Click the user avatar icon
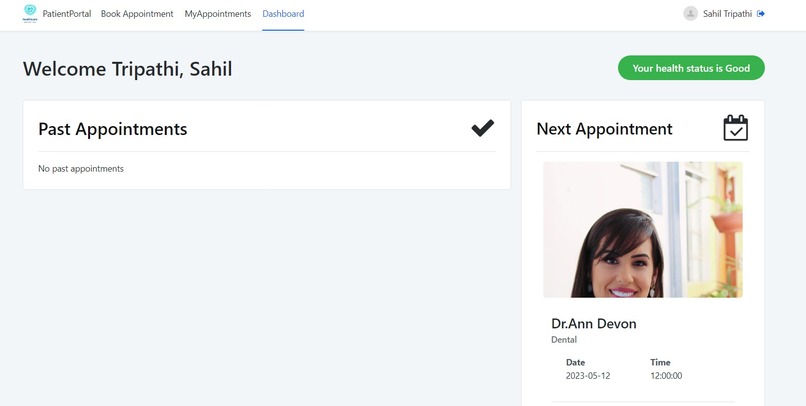The height and width of the screenshot is (406, 806). point(690,14)
